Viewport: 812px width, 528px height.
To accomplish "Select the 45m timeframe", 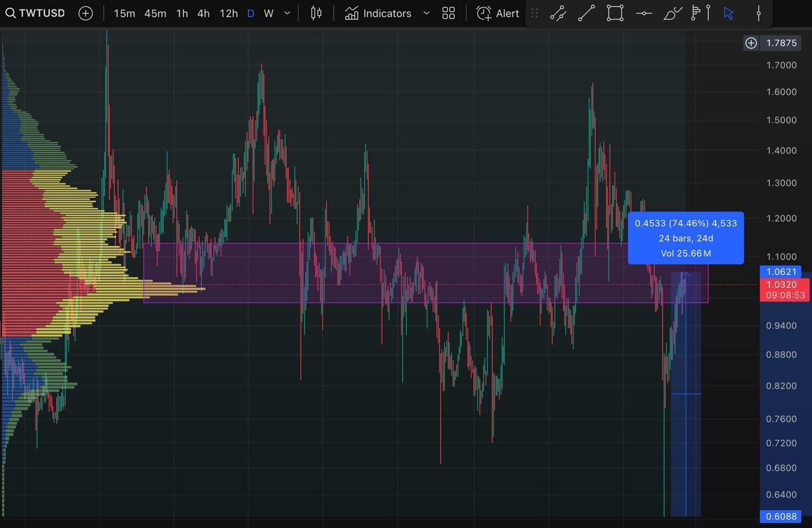I will (x=155, y=13).
